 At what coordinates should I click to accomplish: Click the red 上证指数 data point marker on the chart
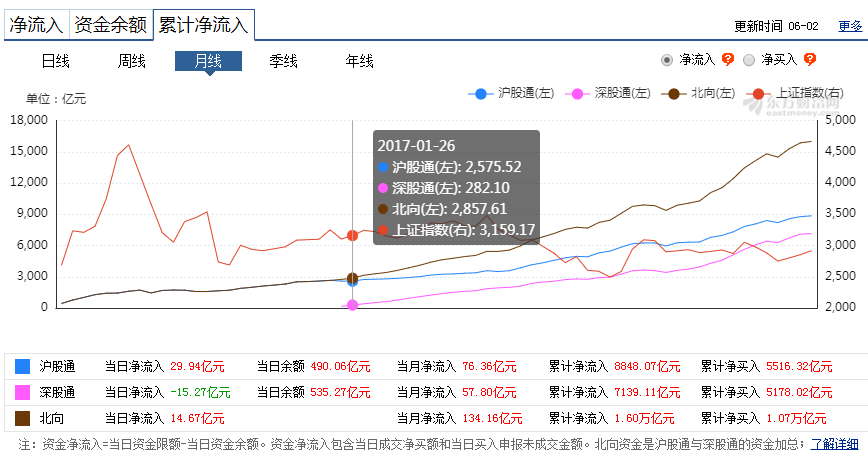[352, 236]
